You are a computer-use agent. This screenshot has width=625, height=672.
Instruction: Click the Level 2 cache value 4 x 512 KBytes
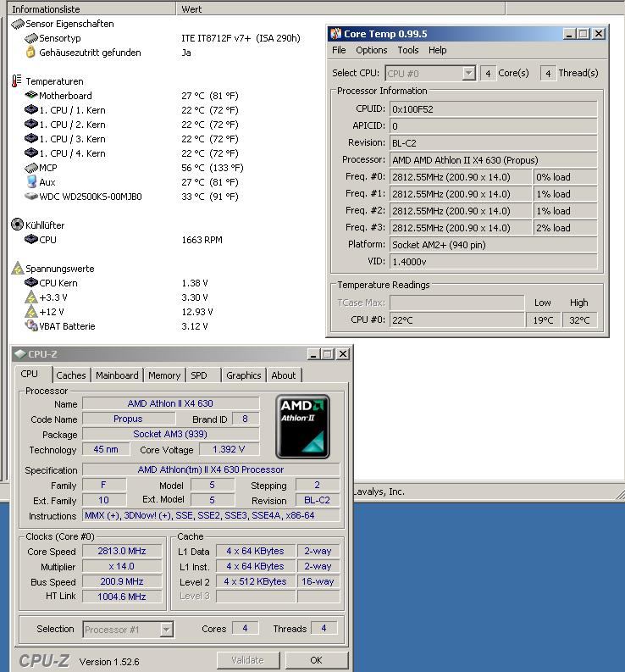click(255, 581)
